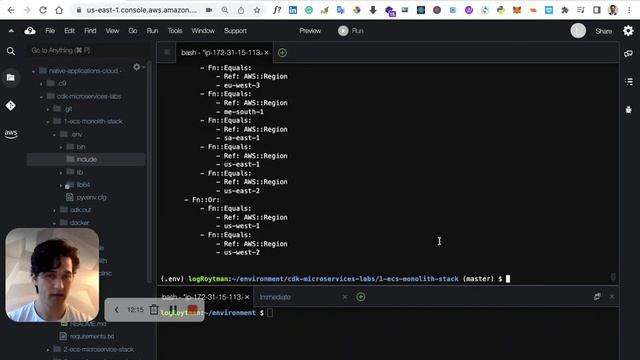Close the upper bash terminal tab
The width and height of the screenshot is (640, 360).
(266, 53)
